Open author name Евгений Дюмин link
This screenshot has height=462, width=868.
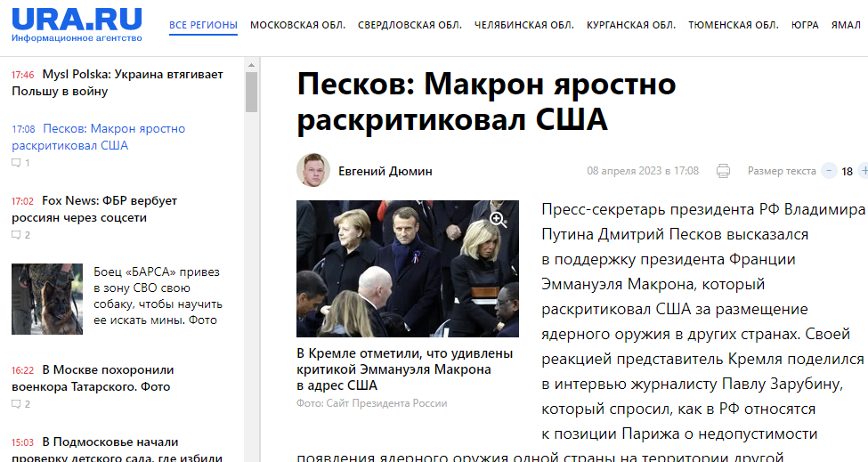(385, 171)
